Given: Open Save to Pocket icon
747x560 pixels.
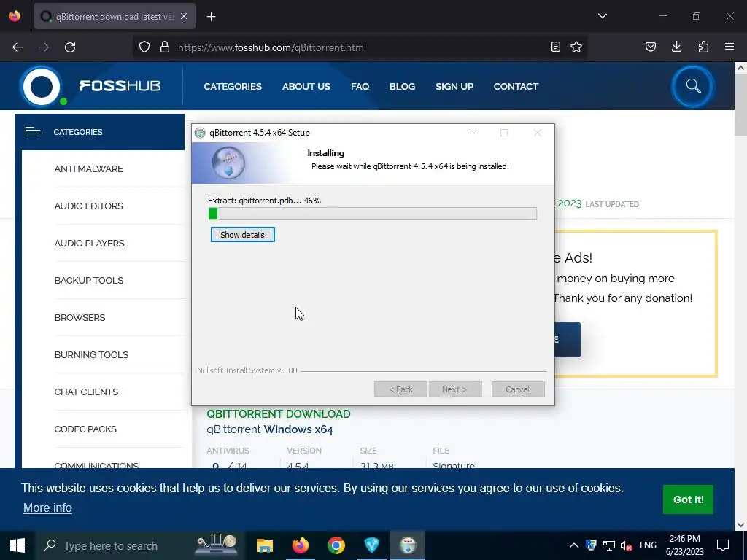Looking at the screenshot, I should click(650, 47).
